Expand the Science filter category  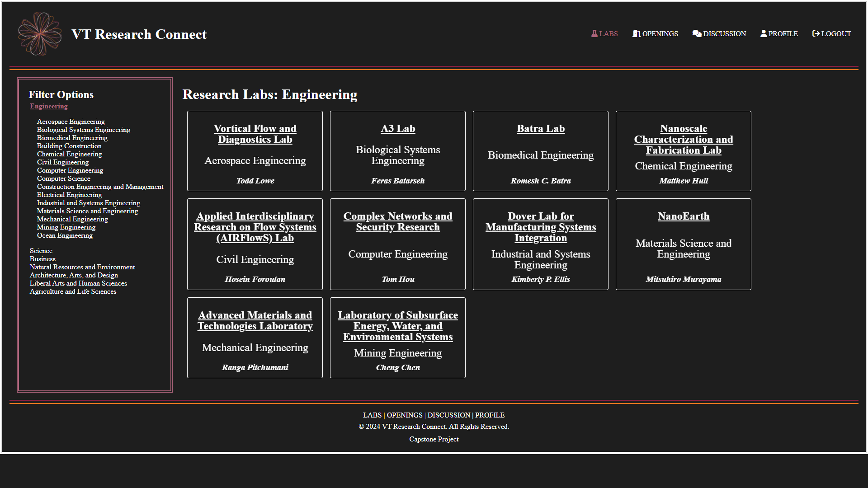(x=41, y=251)
